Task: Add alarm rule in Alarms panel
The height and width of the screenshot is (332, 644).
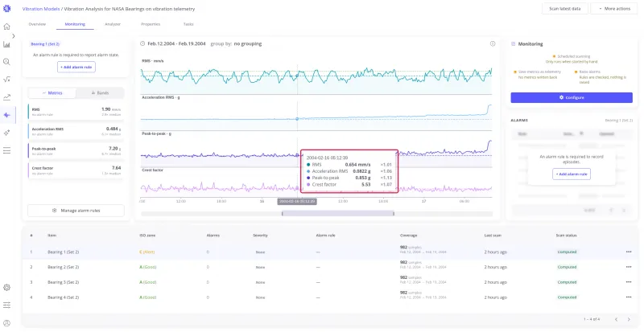Action: tap(572, 174)
